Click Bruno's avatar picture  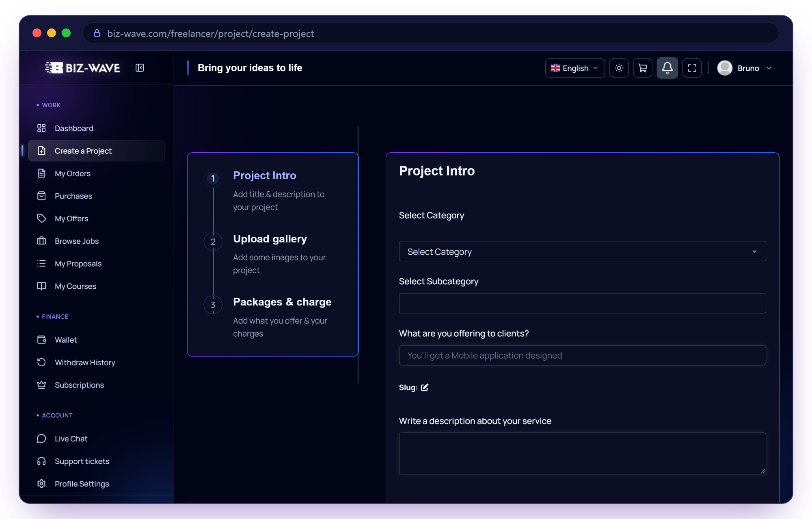(725, 68)
